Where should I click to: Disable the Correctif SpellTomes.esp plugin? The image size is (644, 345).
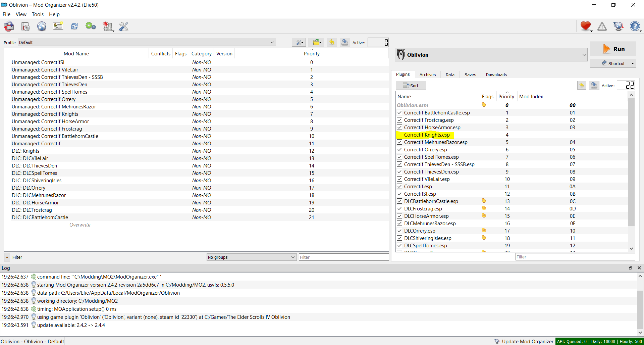399,157
